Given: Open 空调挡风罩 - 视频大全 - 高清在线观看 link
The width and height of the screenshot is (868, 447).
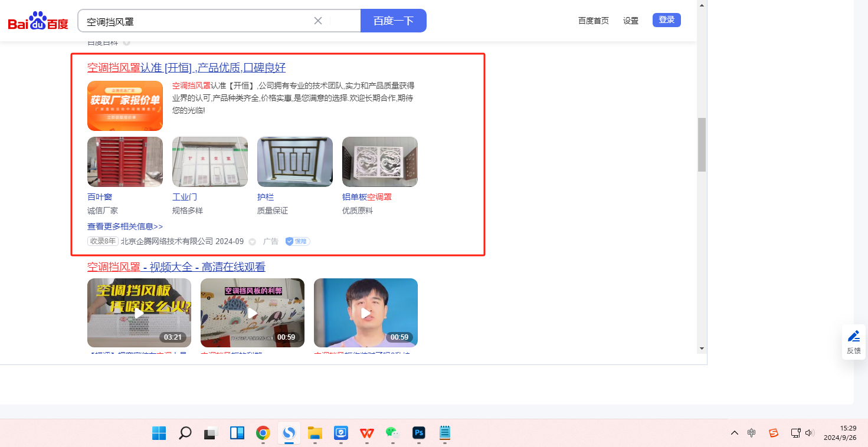Looking at the screenshot, I should click(x=176, y=267).
